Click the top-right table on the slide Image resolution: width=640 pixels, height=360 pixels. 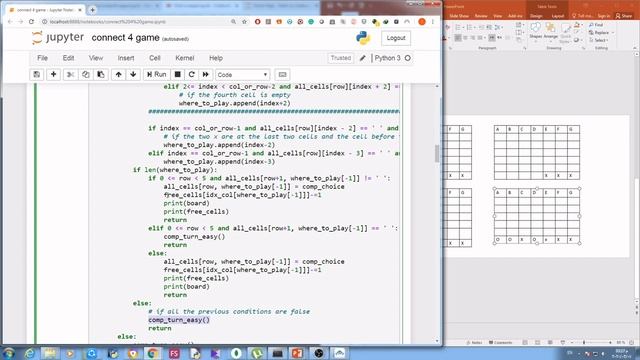537,152
